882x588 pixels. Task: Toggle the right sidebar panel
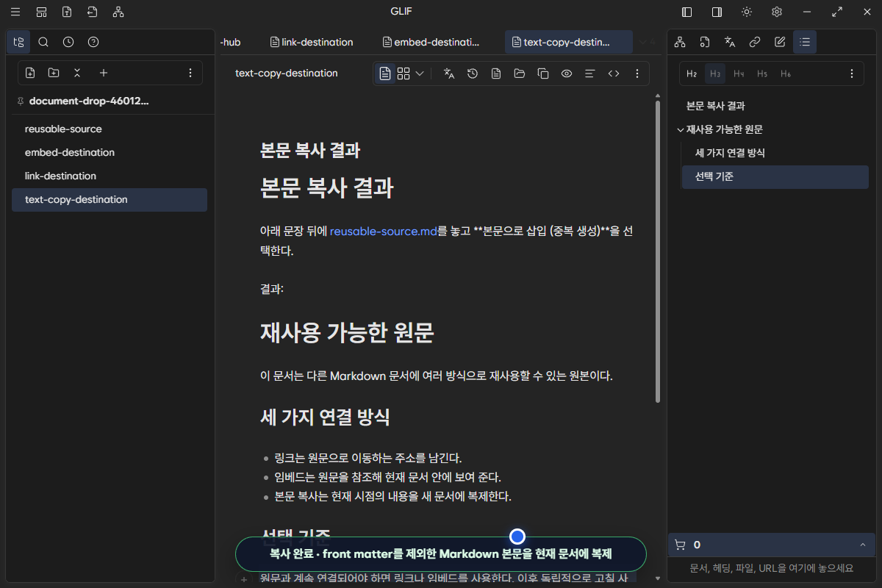[717, 12]
